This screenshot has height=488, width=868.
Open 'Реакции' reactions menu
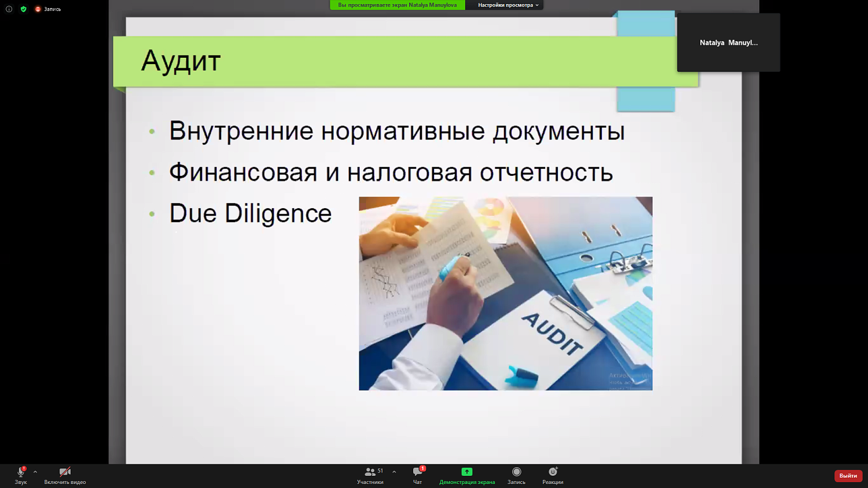(553, 475)
